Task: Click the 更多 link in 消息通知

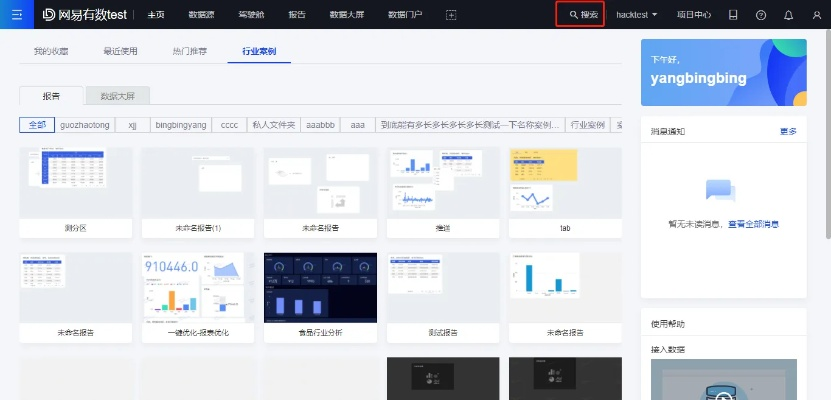Action: click(x=788, y=131)
